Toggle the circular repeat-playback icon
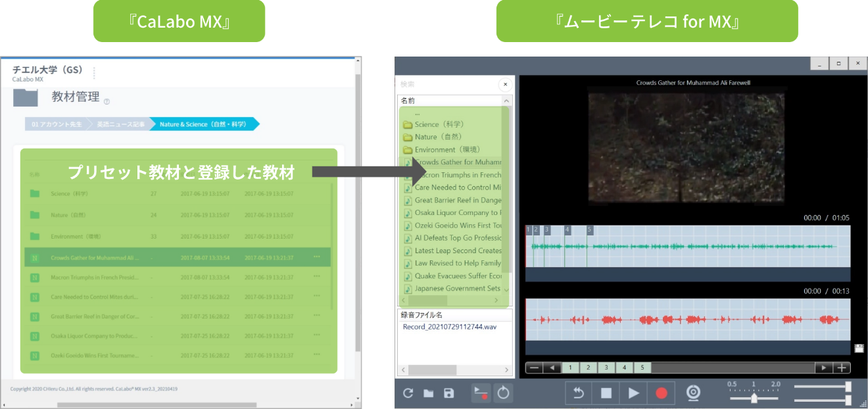Screen dimensions: 868x409 tap(503, 393)
